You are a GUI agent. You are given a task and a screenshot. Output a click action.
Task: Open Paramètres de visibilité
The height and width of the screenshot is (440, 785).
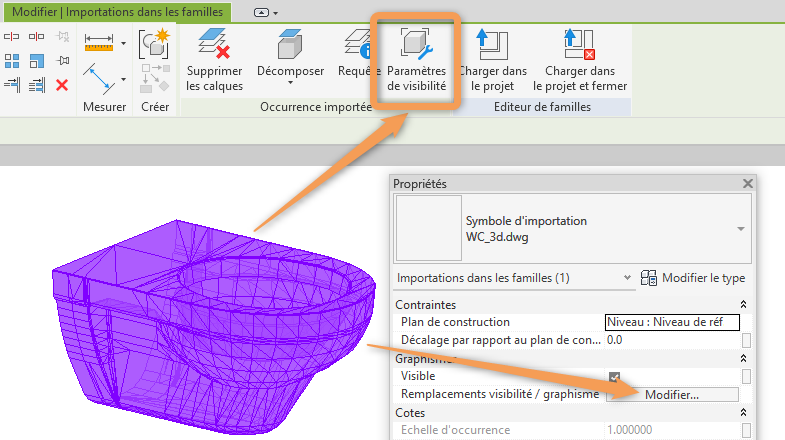416,60
